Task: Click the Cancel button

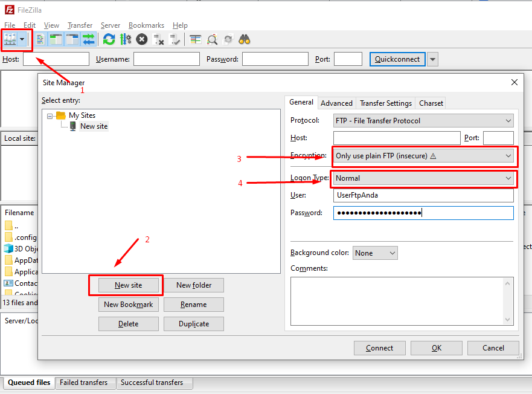Action: point(493,348)
